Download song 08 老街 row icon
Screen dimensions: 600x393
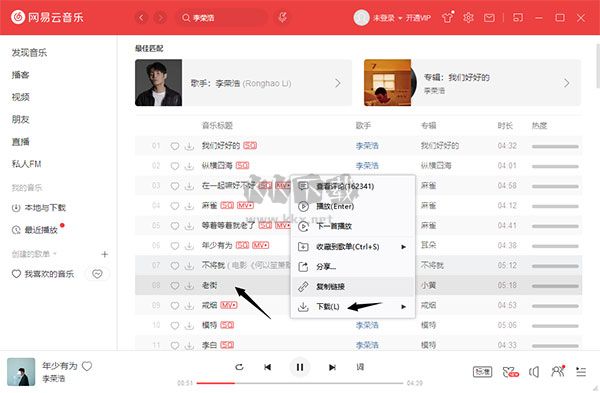(189, 285)
